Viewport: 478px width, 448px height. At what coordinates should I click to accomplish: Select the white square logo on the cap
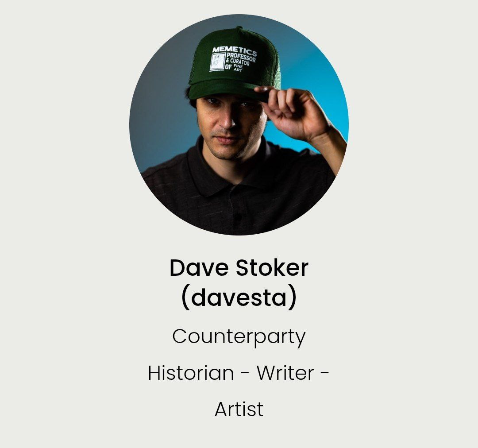click(217, 62)
